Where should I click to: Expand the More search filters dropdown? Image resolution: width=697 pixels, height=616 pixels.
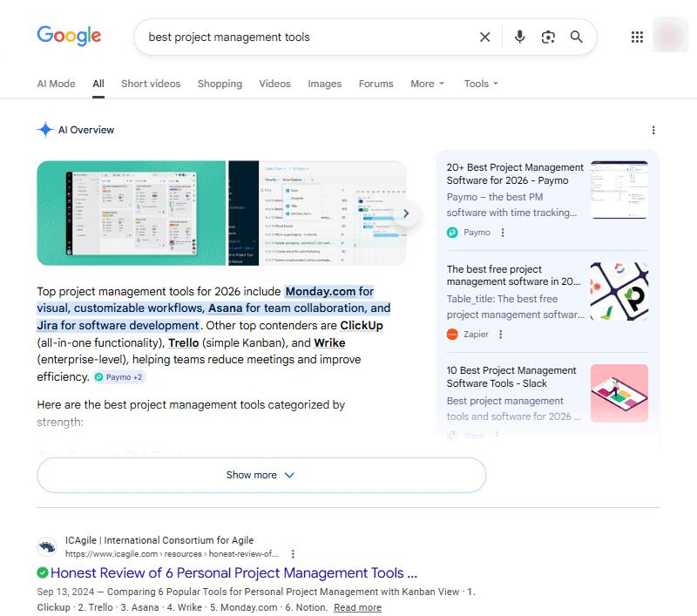(427, 84)
